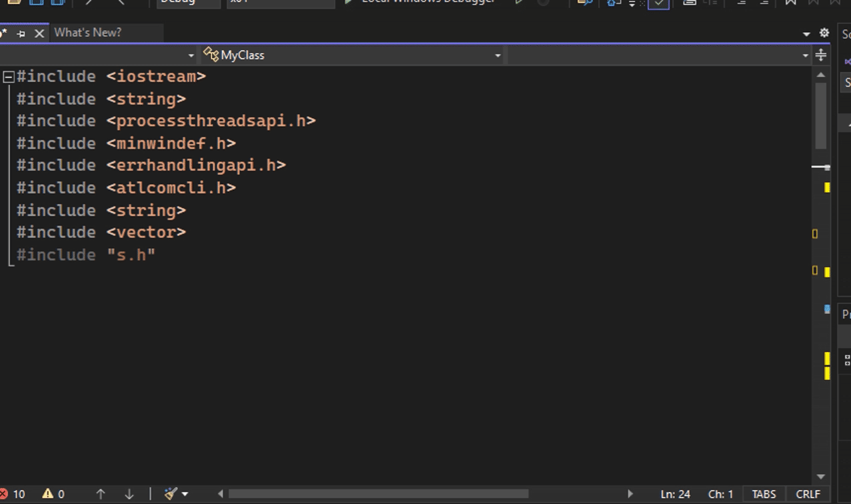The height and width of the screenshot is (504, 851).
Task: Pin the What's New tab open
Action: (x=21, y=32)
